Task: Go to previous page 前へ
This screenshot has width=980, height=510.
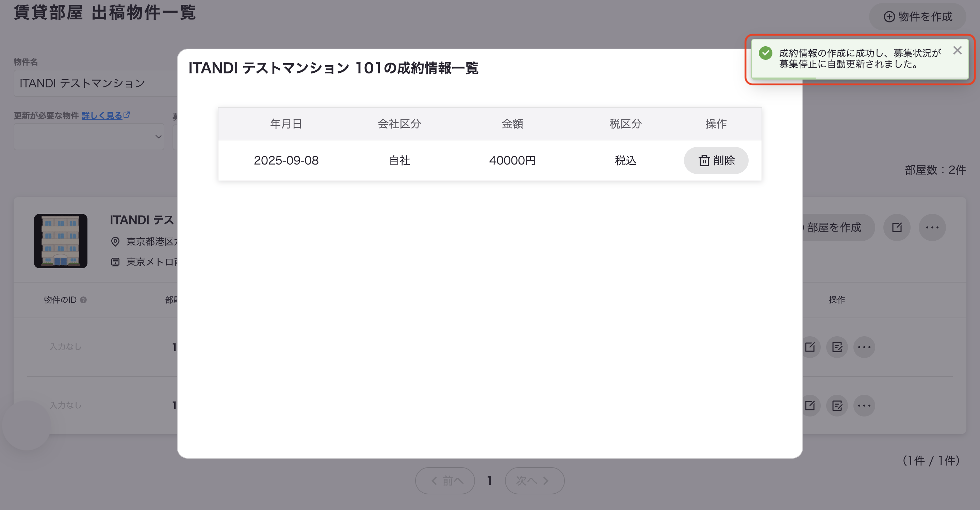Action: coord(445,481)
